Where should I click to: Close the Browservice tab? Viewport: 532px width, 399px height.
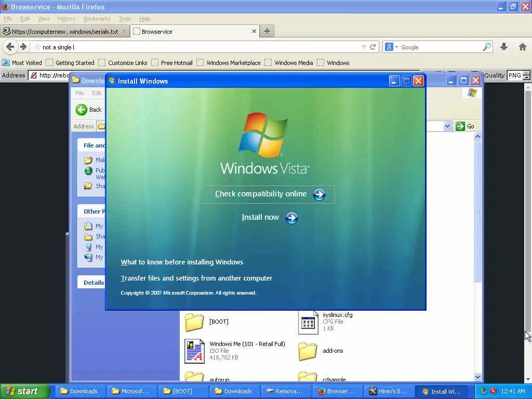254,31
